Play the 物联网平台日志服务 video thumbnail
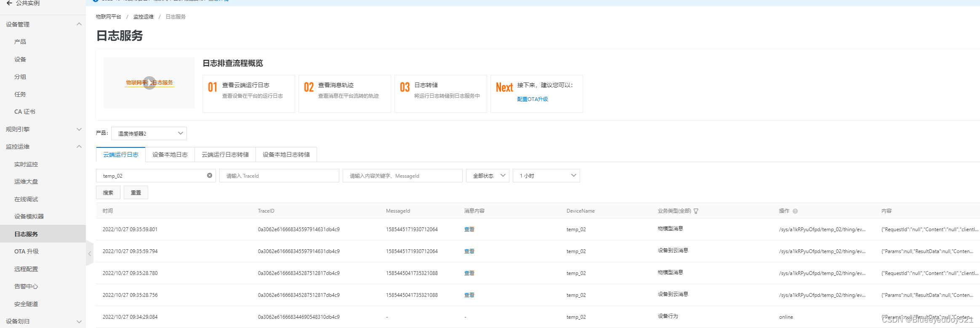The height and width of the screenshot is (328, 980). [149, 83]
